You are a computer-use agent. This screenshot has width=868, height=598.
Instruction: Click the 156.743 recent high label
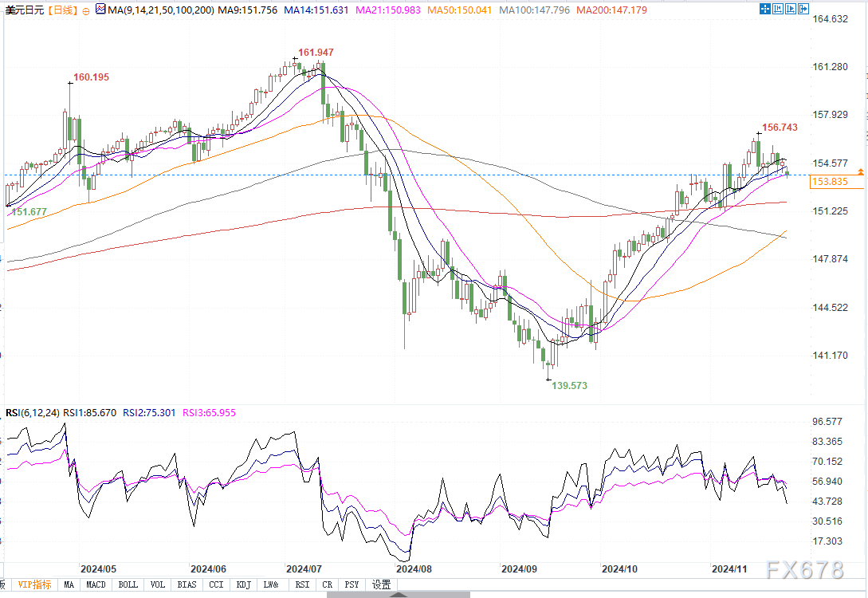[x=780, y=128]
